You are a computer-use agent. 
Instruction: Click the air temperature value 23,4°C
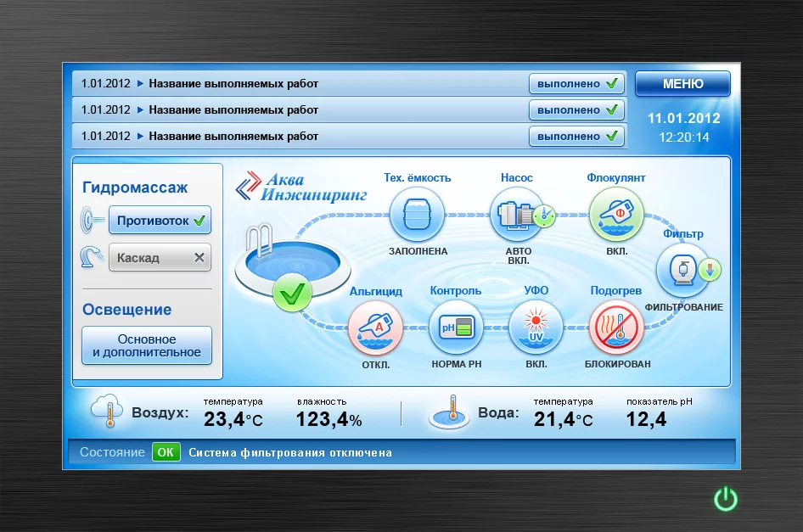233,419
